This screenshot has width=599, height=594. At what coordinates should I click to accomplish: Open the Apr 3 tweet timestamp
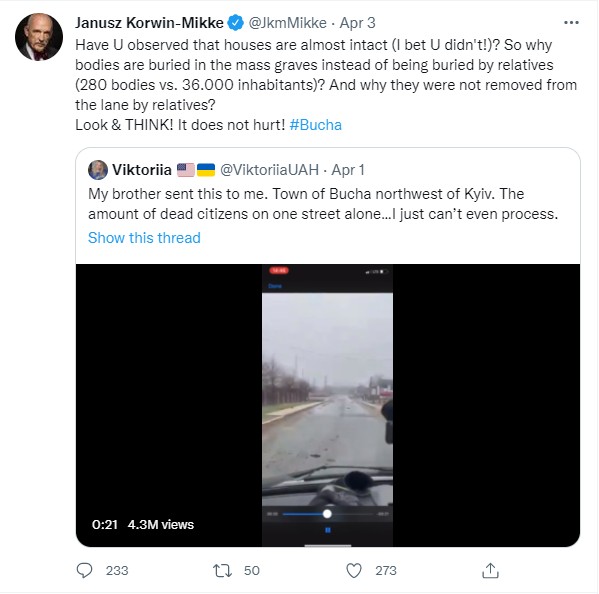358,23
